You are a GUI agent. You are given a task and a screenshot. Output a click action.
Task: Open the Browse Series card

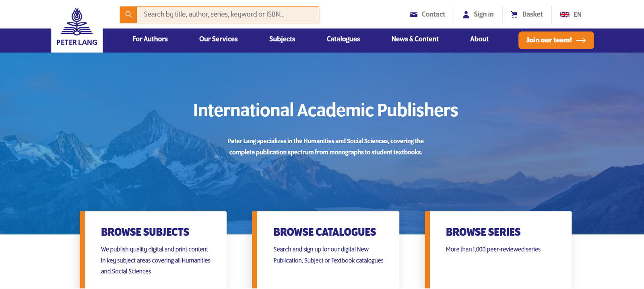[483, 232]
